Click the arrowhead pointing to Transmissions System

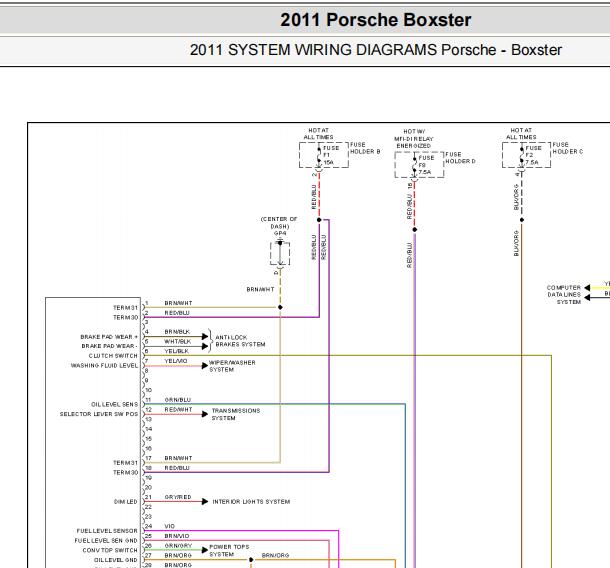205,414
